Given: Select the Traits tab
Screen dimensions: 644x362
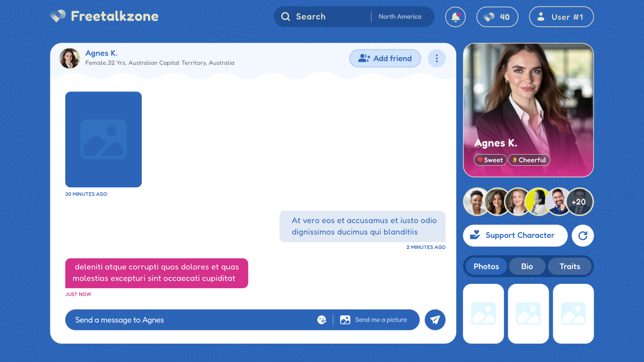Looking at the screenshot, I should point(569,267).
